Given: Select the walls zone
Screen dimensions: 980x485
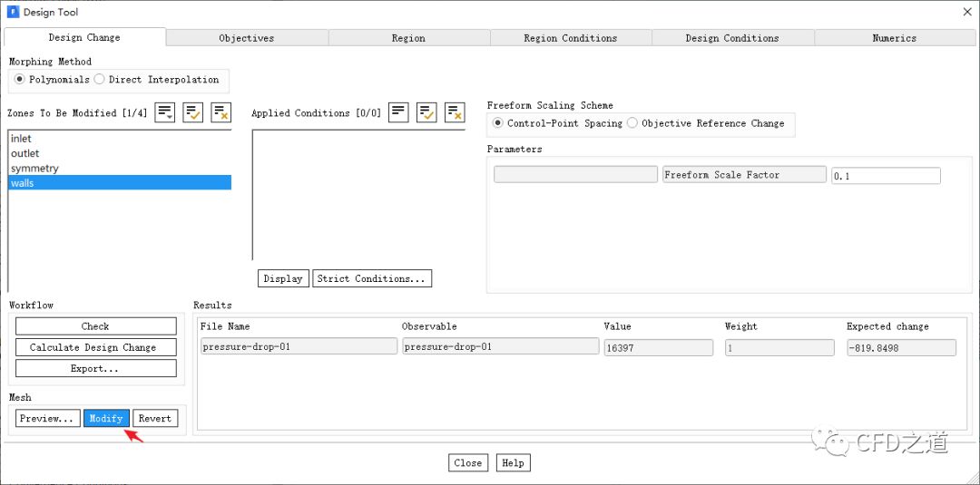Looking at the screenshot, I should pos(120,183).
